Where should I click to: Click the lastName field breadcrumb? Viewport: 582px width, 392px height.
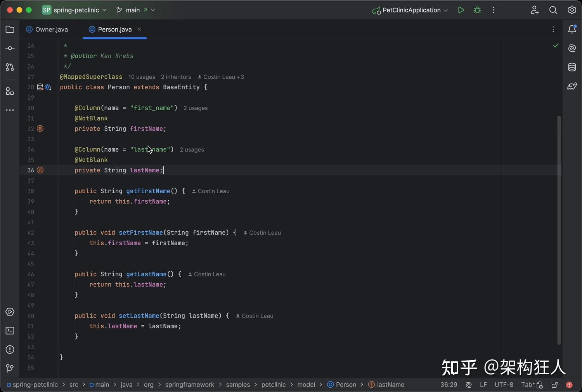(x=386, y=385)
